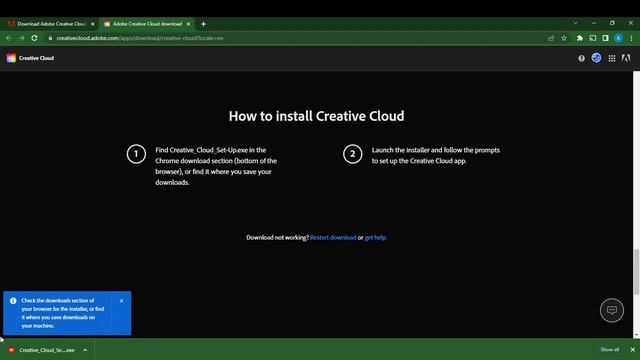Screen dimensions: 640x360
Task: Open the chat support button
Action: click(x=612, y=310)
